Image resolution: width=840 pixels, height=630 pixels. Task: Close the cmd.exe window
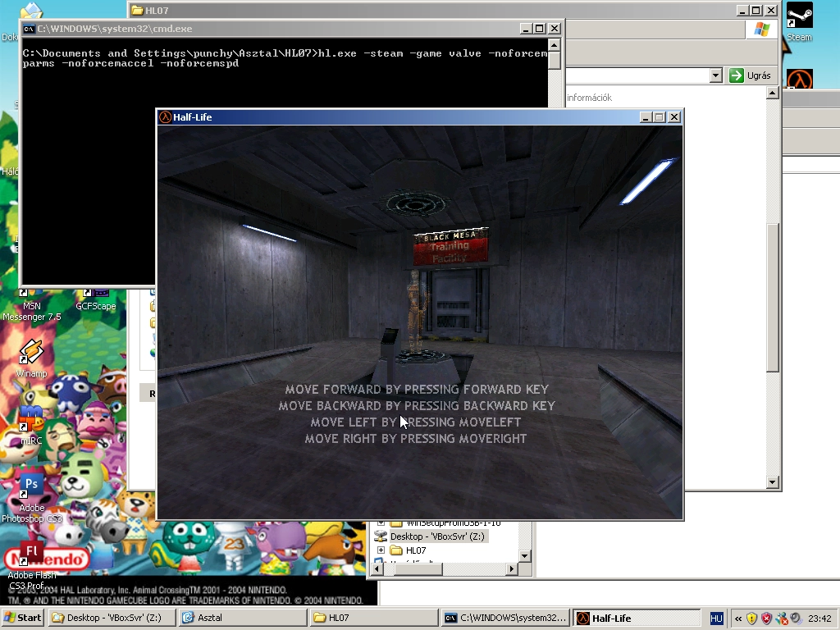point(555,29)
